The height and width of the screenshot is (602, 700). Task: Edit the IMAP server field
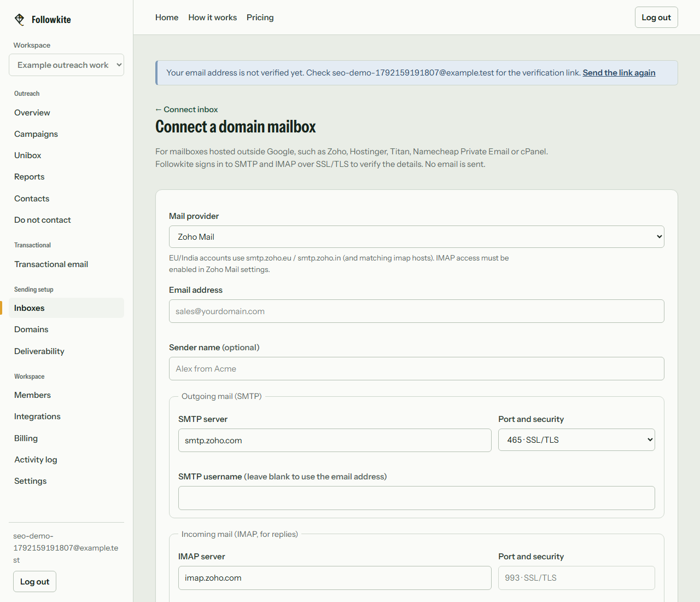pos(335,578)
